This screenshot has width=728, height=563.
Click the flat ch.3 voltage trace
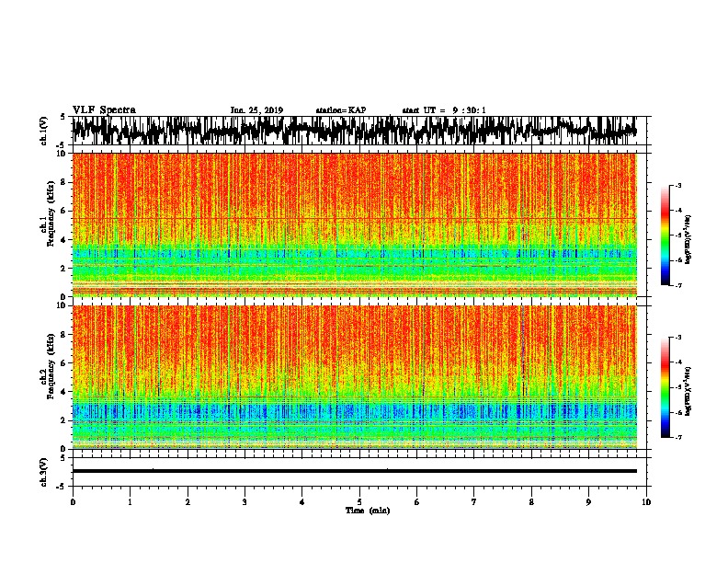(354, 471)
